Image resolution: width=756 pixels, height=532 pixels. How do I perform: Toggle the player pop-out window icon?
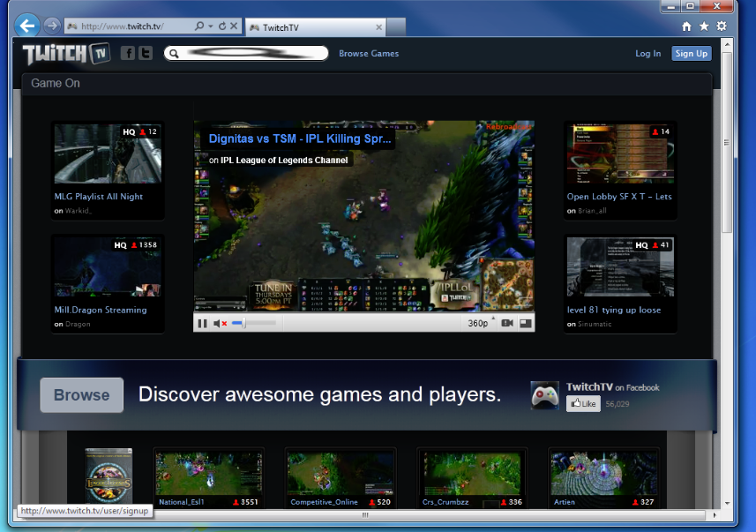tap(526, 323)
